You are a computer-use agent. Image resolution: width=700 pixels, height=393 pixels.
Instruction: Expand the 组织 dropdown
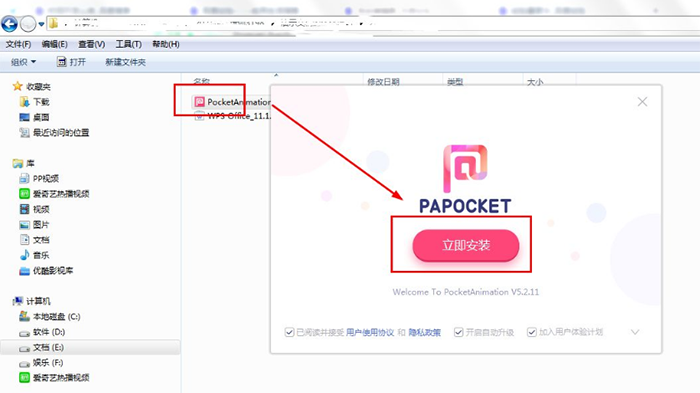pyautogui.click(x=23, y=62)
